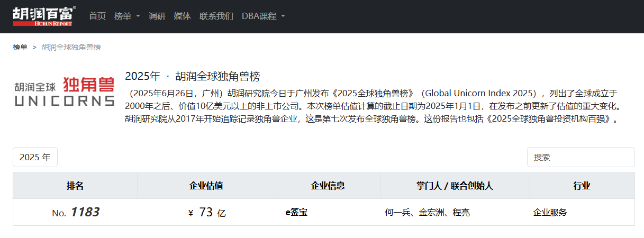This screenshot has width=644, height=238.
Task: Expand the 榜单 dropdown in the navbar
Action: pyautogui.click(x=127, y=16)
